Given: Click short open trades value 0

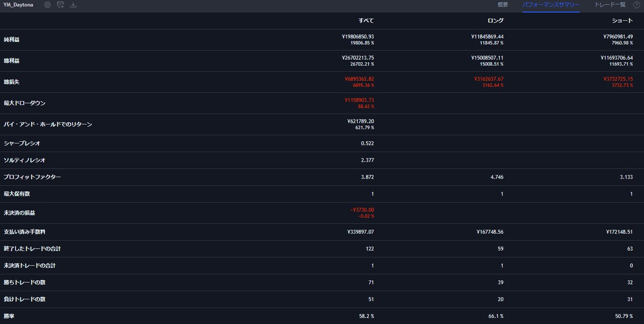Looking at the screenshot, I should pos(631,266).
